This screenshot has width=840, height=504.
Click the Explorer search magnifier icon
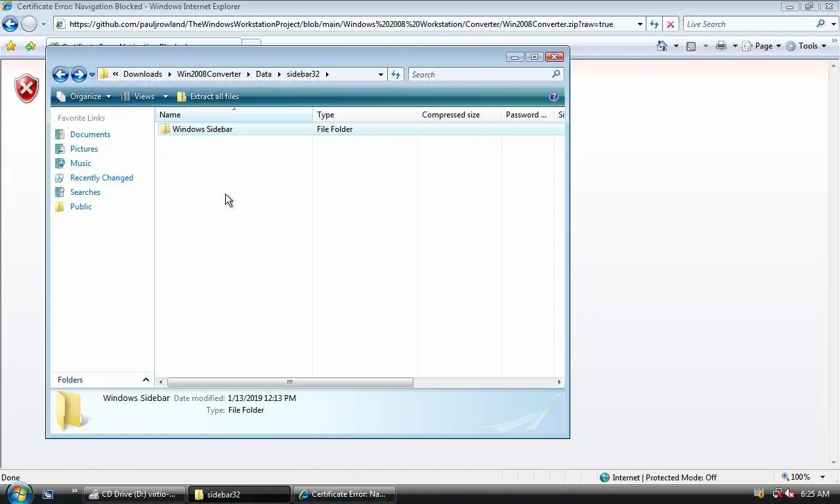pyautogui.click(x=556, y=74)
